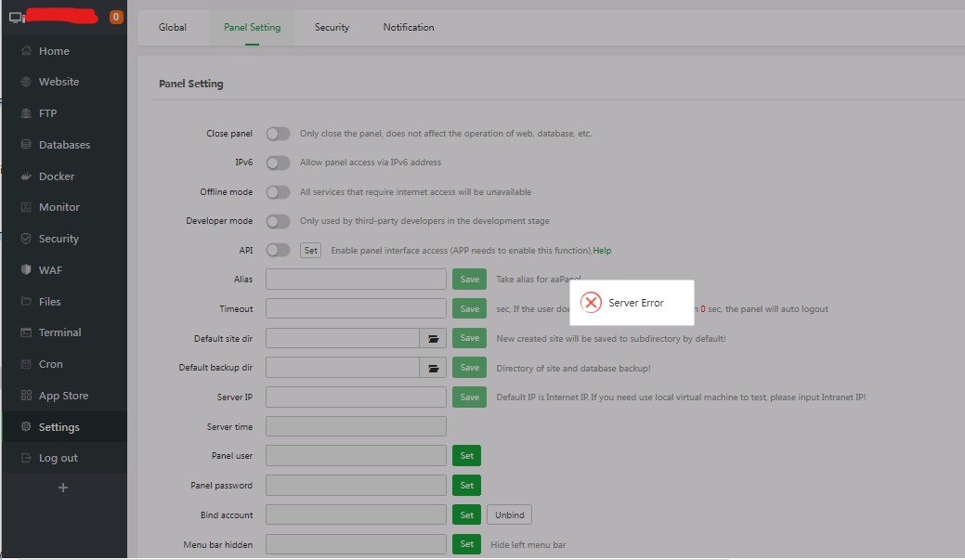Image resolution: width=965 pixels, height=560 pixels.
Task: Toggle Offline mode switch
Action: (278, 192)
